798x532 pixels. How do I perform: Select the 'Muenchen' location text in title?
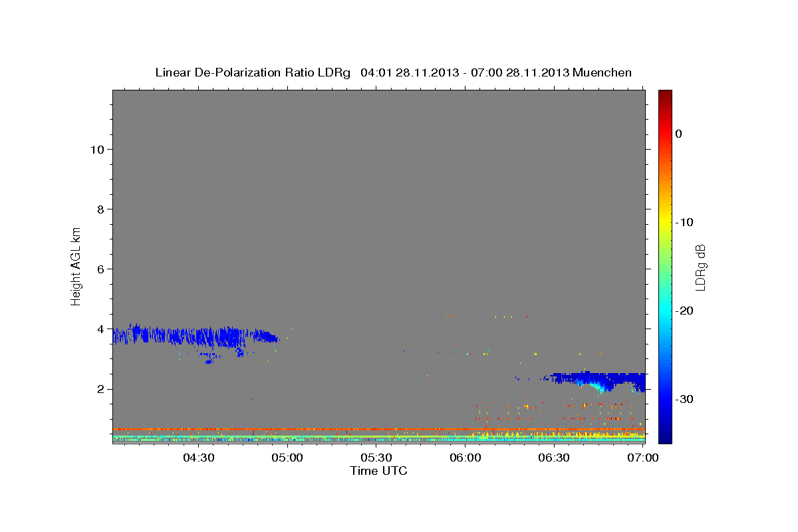[x=603, y=72]
